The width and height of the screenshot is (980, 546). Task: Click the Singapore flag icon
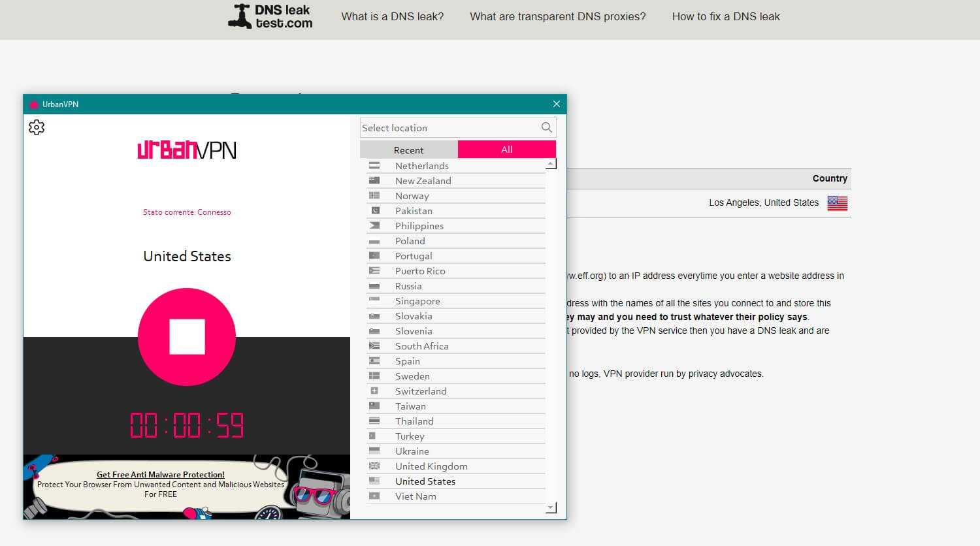click(x=374, y=301)
